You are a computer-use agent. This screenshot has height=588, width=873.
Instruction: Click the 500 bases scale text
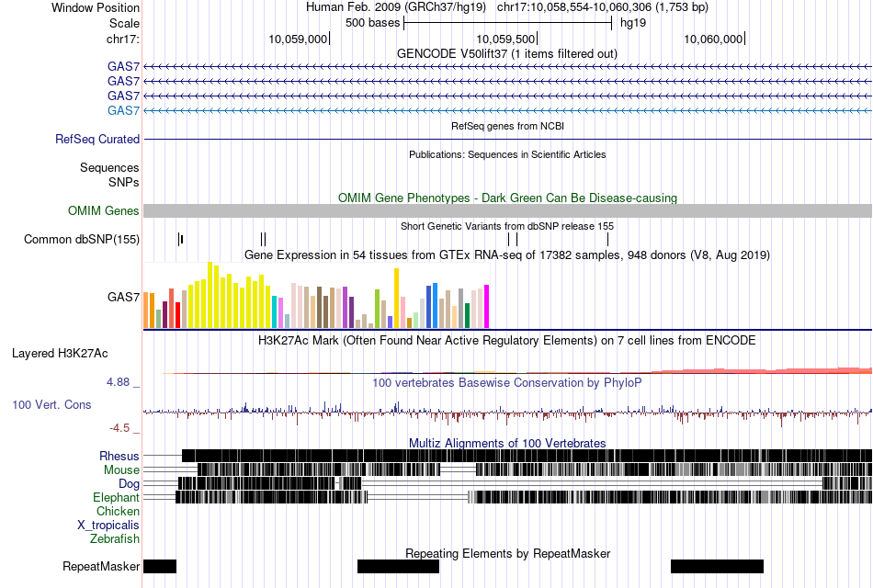(x=372, y=23)
